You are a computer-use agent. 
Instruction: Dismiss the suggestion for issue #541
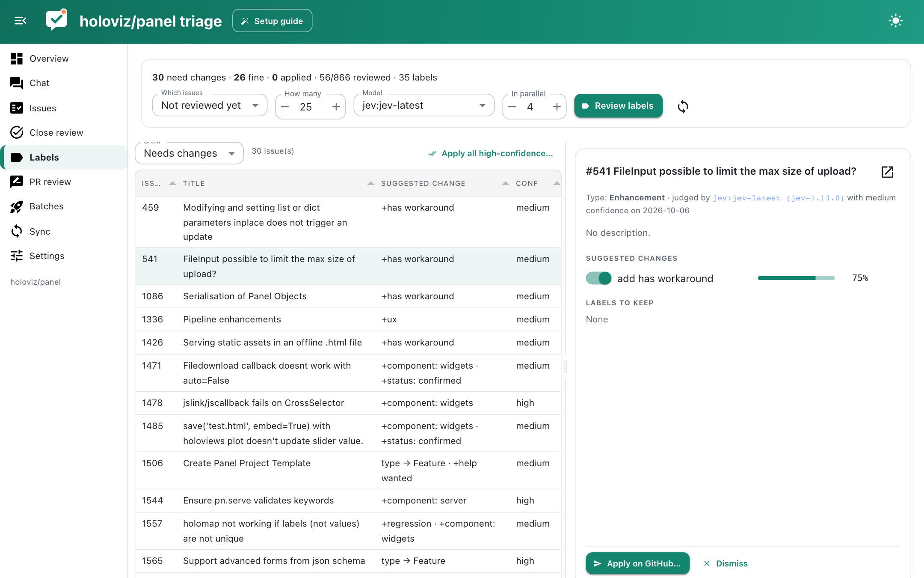(726, 563)
